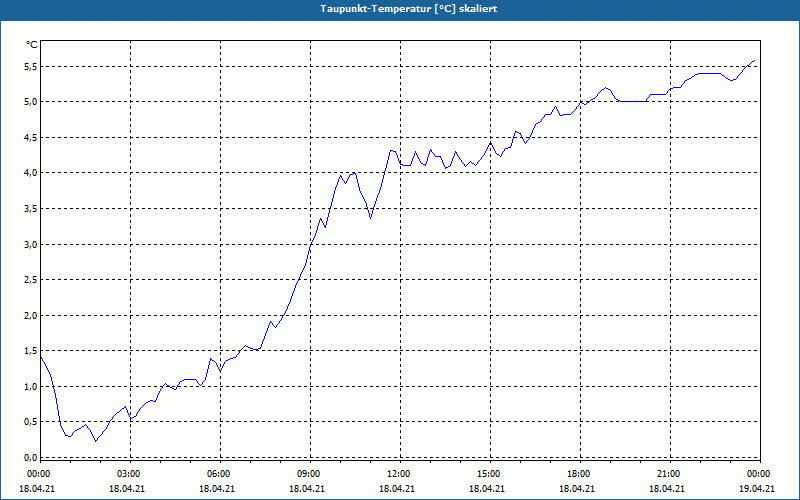Image resolution: width=800 pixels, height=500 pixels.
Task: Click the °C unit label on the y-axis
Action: [32, 45]
